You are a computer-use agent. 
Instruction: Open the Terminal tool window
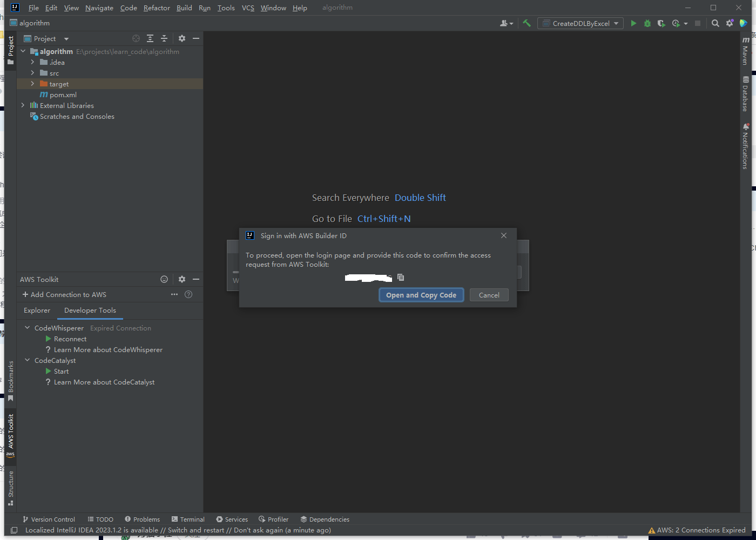point(188,519)
